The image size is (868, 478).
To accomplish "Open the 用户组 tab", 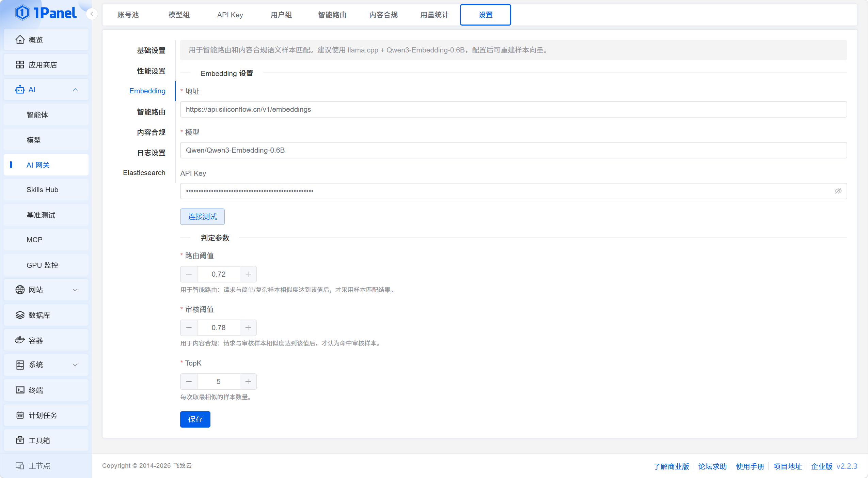I will tap(281, 15).
